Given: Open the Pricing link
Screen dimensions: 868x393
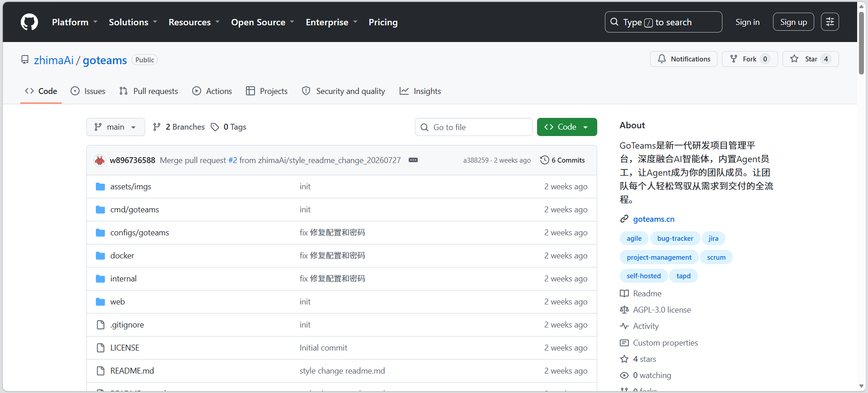Looking at the screenshot, I should point(383,22).
